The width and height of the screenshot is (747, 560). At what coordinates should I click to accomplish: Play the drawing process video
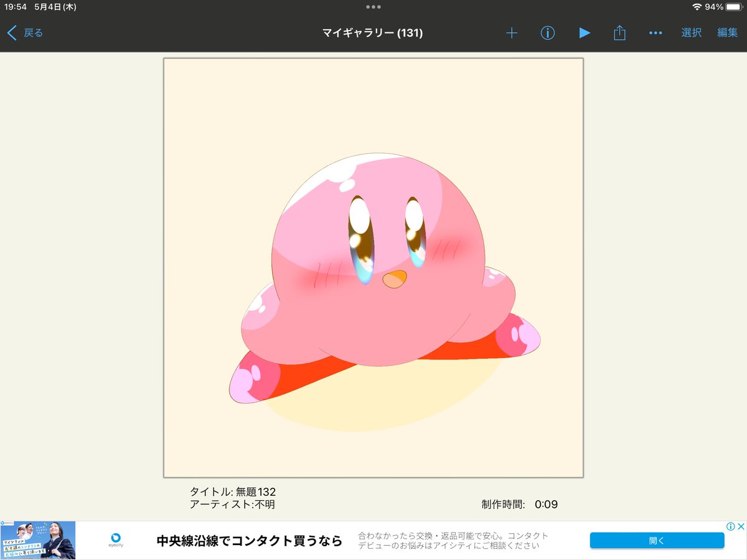[x=585, y=33]
